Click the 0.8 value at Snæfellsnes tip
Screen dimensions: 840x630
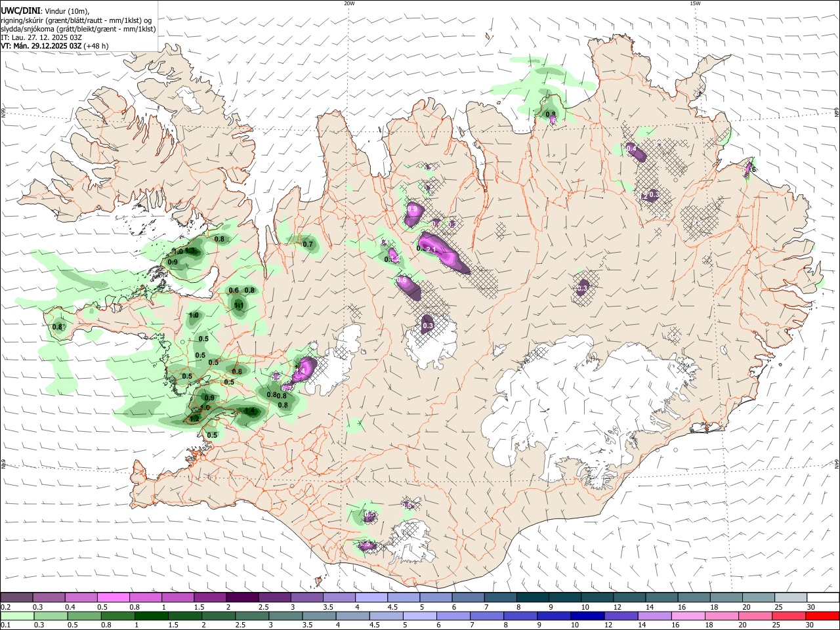coord(58,327)
